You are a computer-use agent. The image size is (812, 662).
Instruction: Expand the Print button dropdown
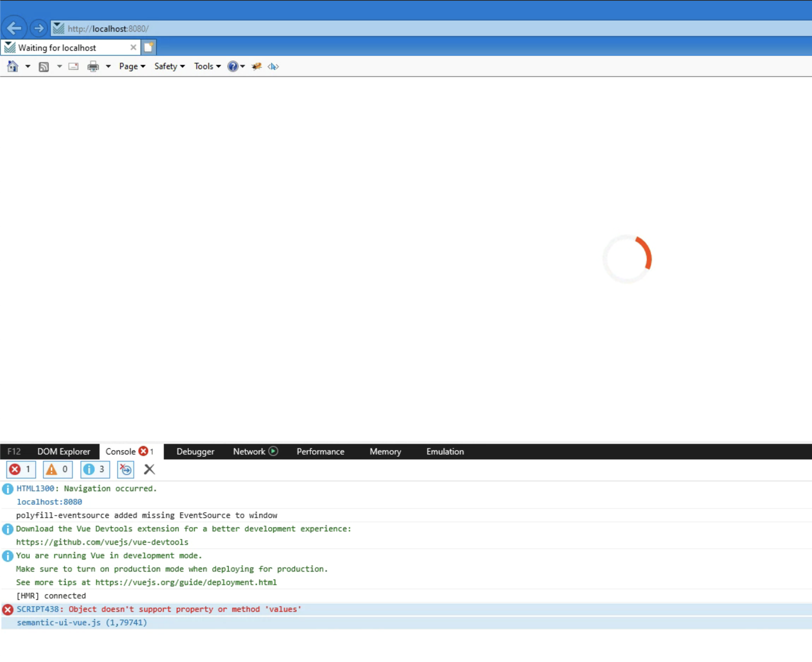pos(108,66)
